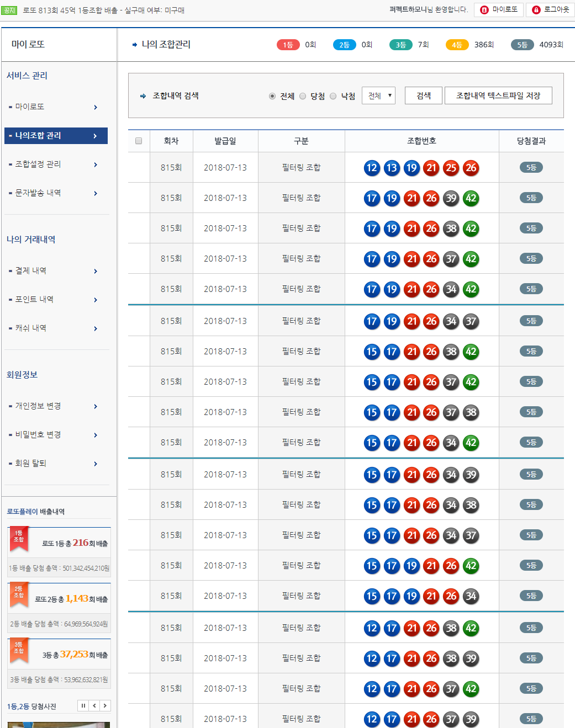Expand the 결제 내역 sidebar arrow
Viewport: 575px width, 728px height.
(96, 271)
